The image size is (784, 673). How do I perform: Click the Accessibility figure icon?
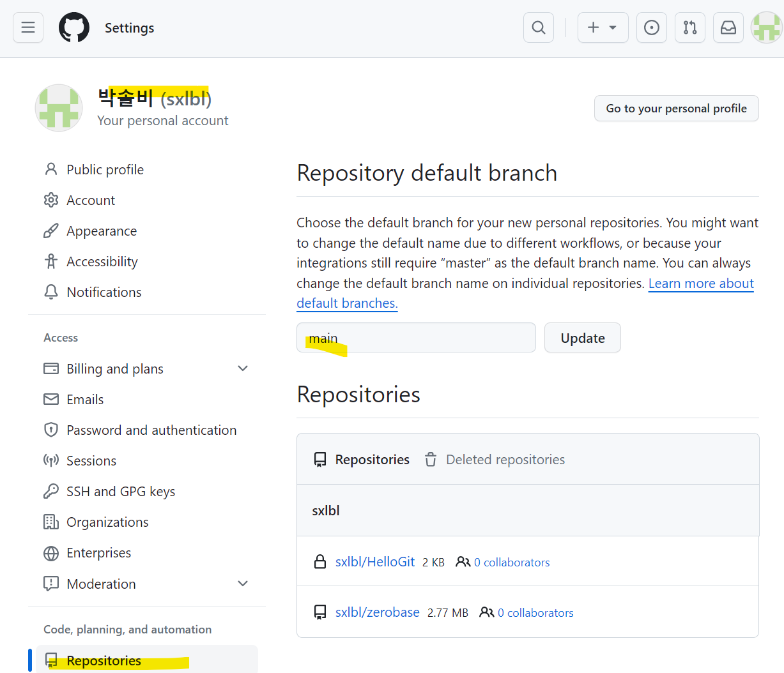tap(51, 261)
